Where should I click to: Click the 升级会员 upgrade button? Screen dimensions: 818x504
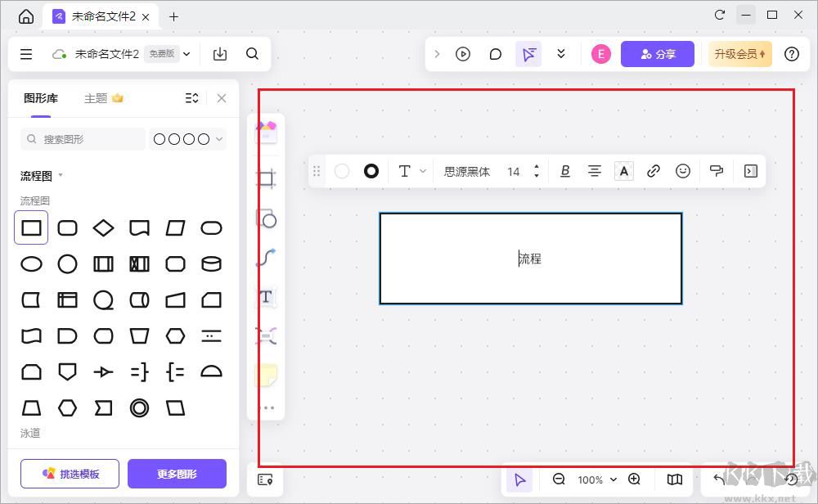pos(739,54)
